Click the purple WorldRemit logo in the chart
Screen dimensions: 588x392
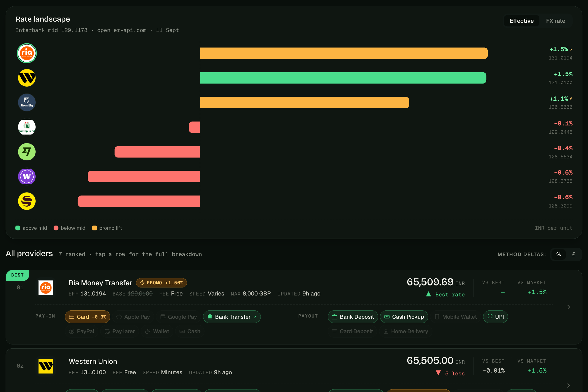(27, 176)
